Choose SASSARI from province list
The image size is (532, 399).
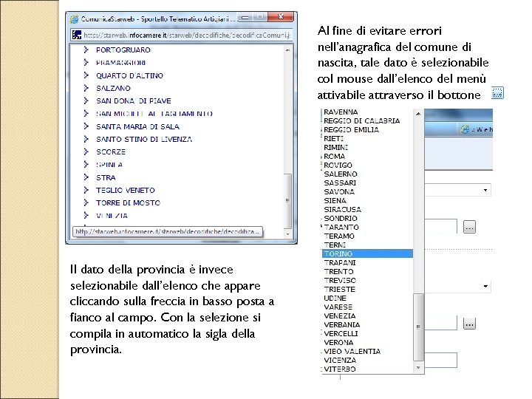pos(340,183)
